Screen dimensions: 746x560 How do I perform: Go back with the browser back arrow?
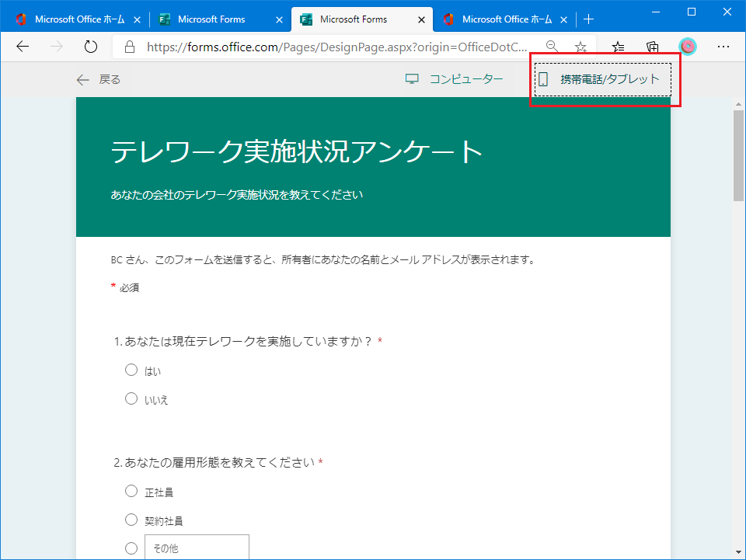coord(23,47)
